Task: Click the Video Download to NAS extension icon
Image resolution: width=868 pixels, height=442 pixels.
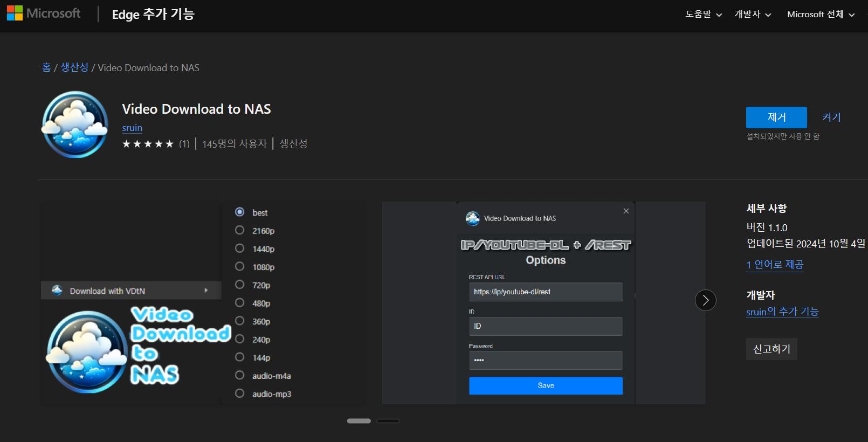Action: pyautogui.click(x=75, y=125)
